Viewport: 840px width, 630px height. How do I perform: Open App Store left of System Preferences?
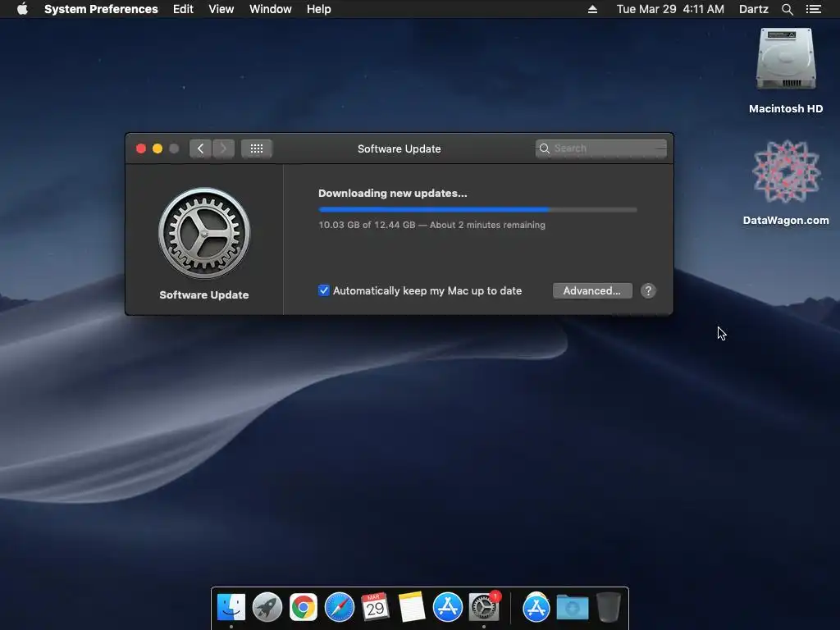pyautogui.click(x=447, y=608)
